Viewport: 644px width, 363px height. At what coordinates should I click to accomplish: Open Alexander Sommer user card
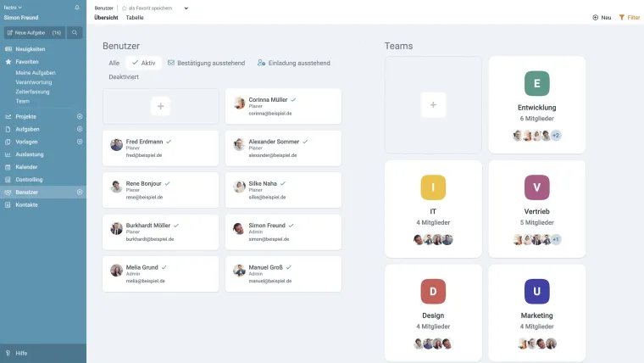tap(283, 148)
